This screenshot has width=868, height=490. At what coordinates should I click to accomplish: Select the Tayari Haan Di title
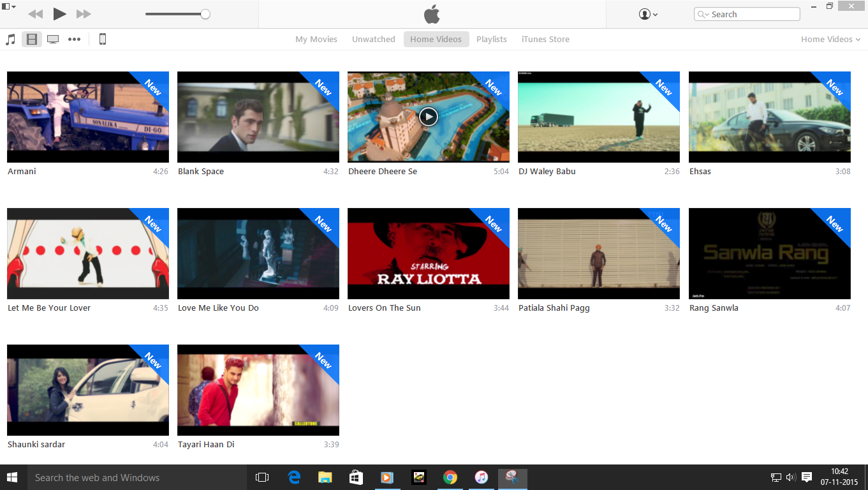point(206,445)
